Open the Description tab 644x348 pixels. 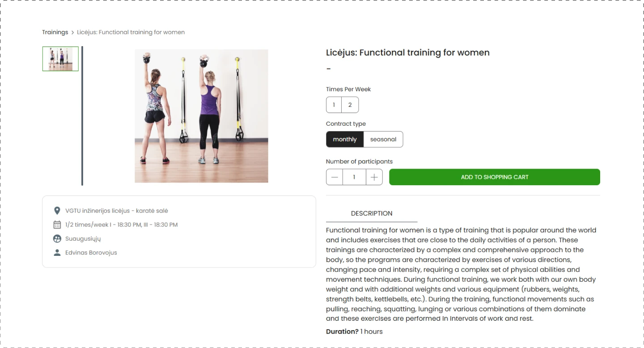click(x=372, y=213)
